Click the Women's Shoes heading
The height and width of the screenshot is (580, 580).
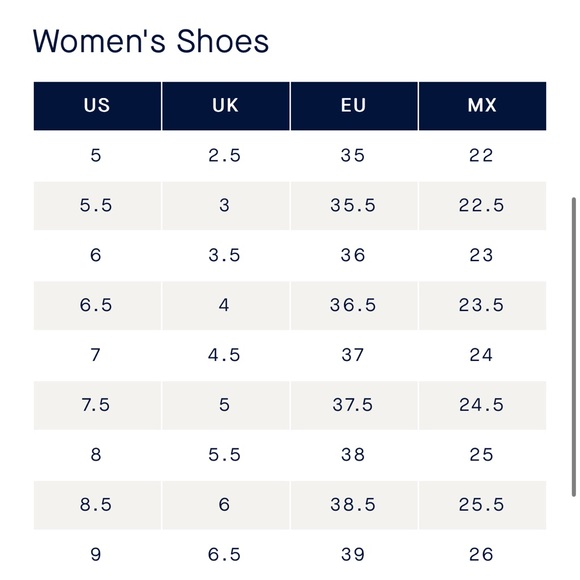click(151, 41)
